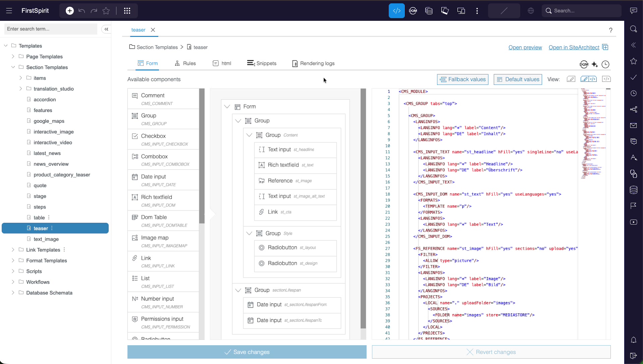Click the form structure scrollbar
This screenshot has height=364, width=643.
363,208
